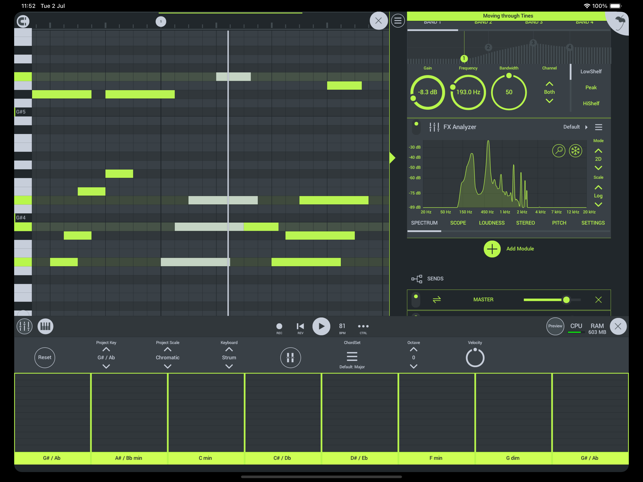Select the SPECTRUM tab
The height and width of the screenshot is (482, 643).
click(424, 223)
